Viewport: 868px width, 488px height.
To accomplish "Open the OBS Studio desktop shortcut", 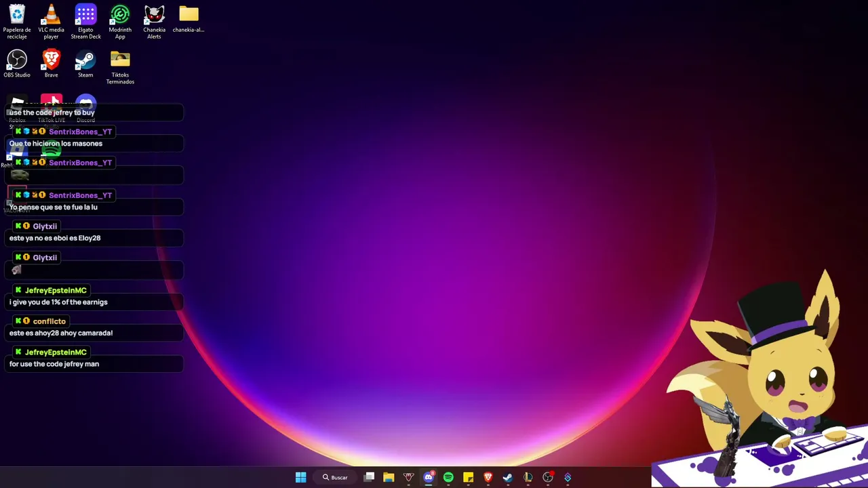I will pos(17,64).
